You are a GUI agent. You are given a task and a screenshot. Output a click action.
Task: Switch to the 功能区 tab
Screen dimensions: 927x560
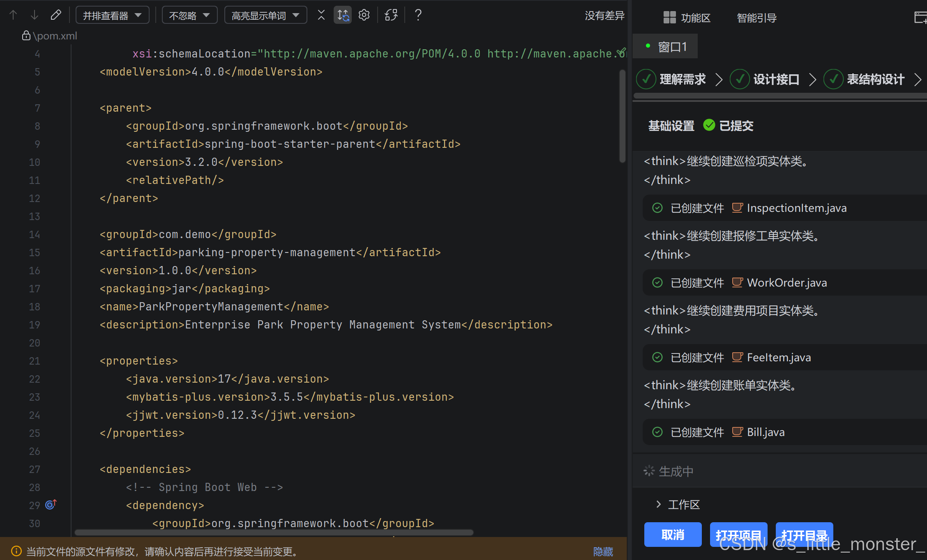point(687,18)
